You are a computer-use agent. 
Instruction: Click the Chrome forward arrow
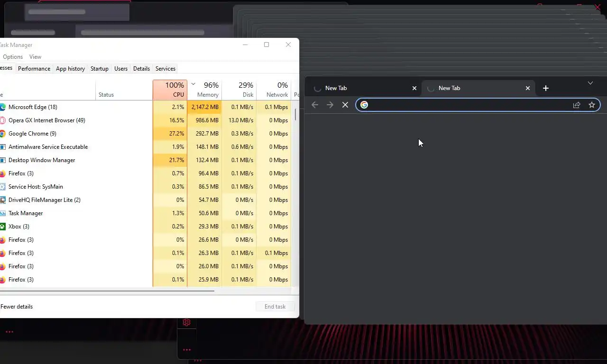pyautogui.click(x=330, y=105)
